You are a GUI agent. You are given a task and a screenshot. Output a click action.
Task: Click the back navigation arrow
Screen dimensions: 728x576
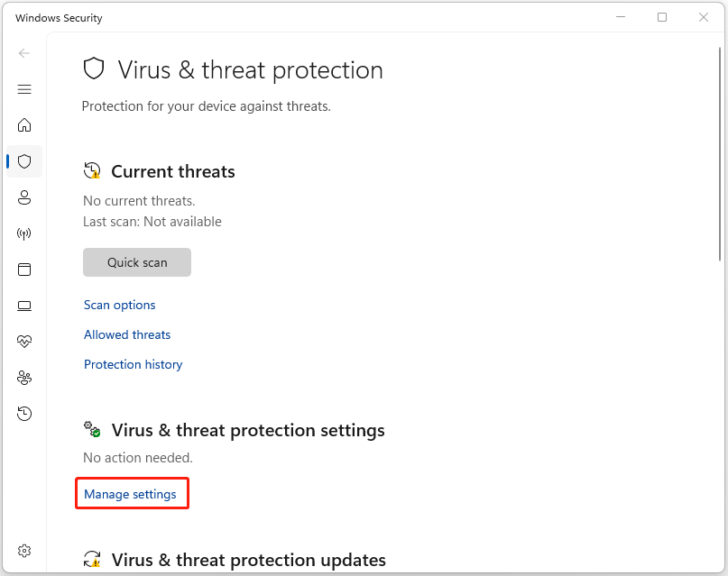click(x=24, y=53)
